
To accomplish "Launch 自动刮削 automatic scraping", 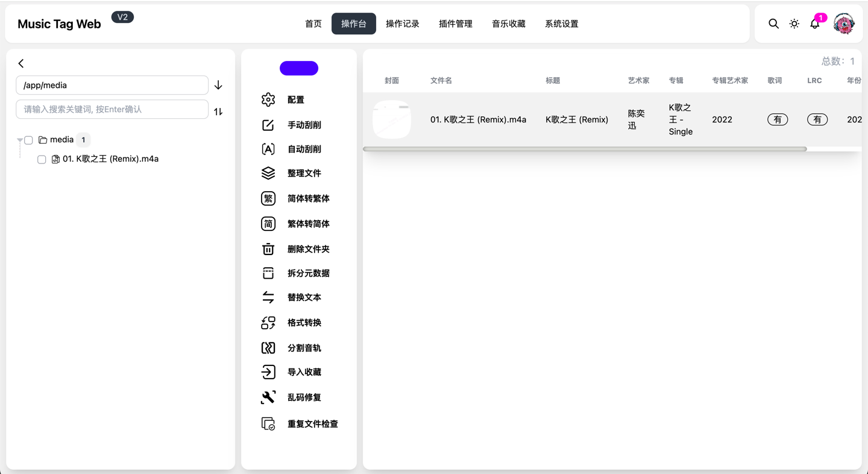I will pos(304,149).
